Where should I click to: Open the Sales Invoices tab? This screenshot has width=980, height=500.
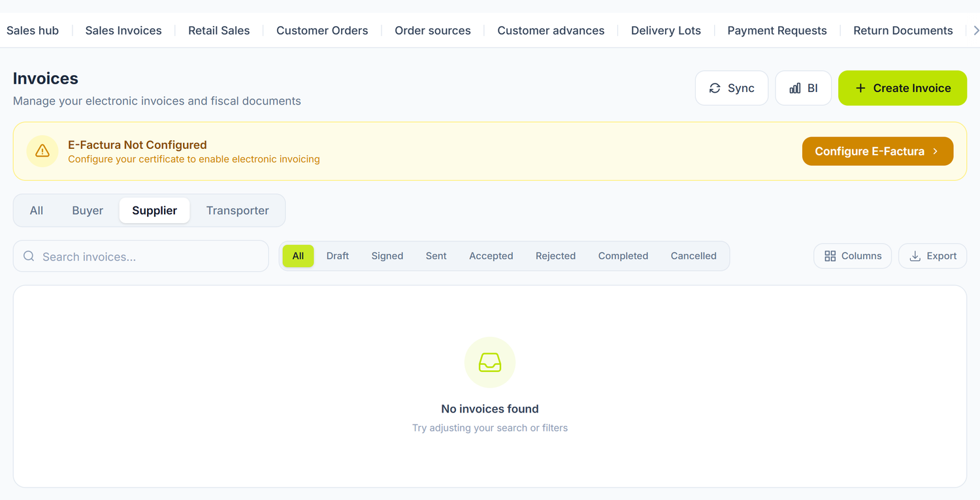(123, 30)
